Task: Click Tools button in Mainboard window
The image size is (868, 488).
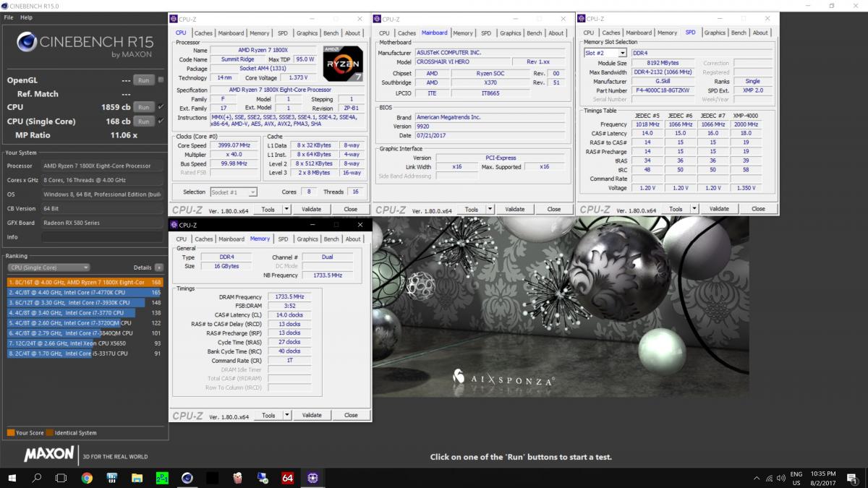Action: pos(472,209)
